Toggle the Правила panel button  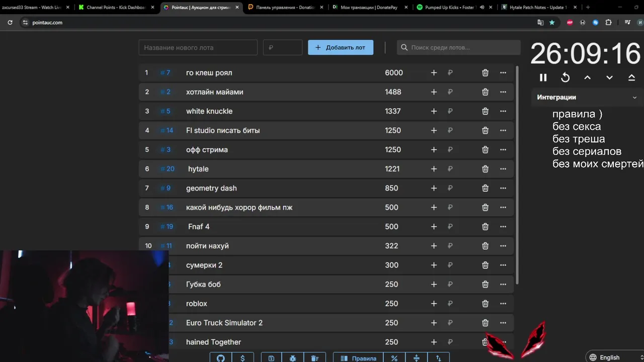358,358
